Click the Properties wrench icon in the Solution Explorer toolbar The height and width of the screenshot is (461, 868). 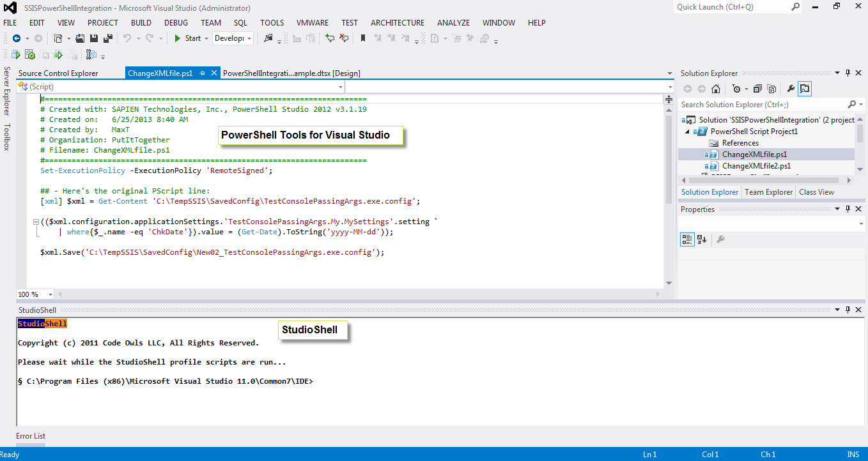(x=791, y=89)
